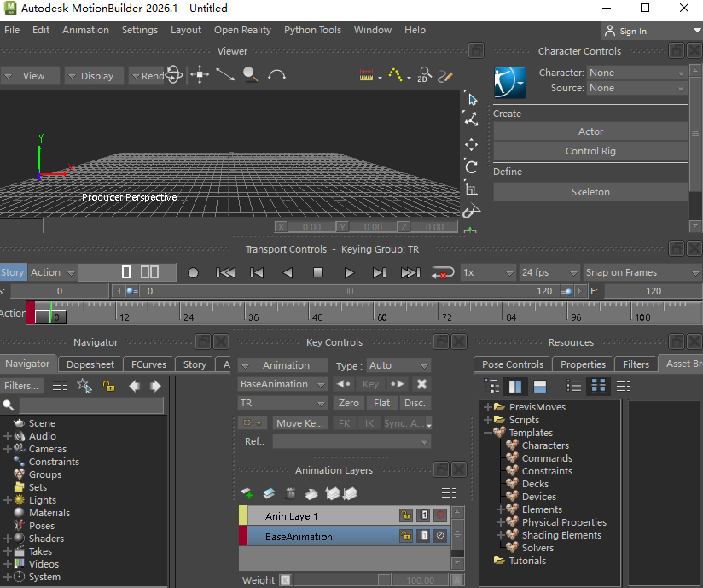The image size is (703, 588).
Task: Switch Asset Browser to list view
Action: 574,386
